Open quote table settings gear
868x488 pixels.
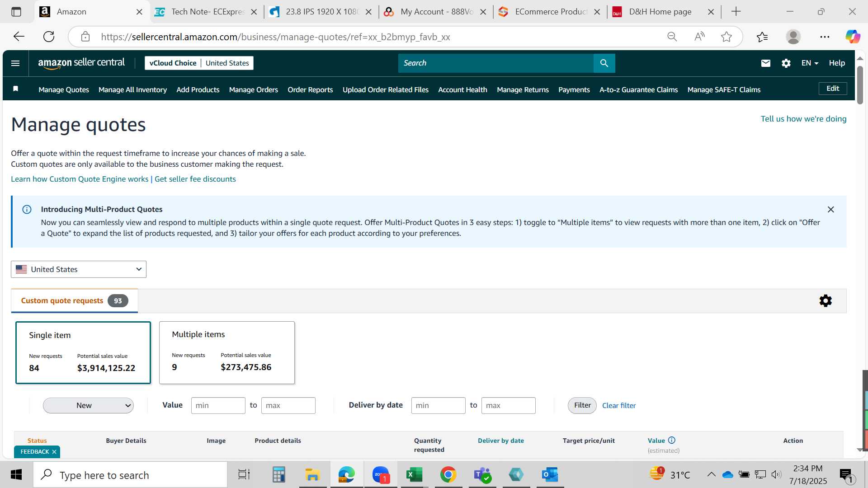pos(826,301)
